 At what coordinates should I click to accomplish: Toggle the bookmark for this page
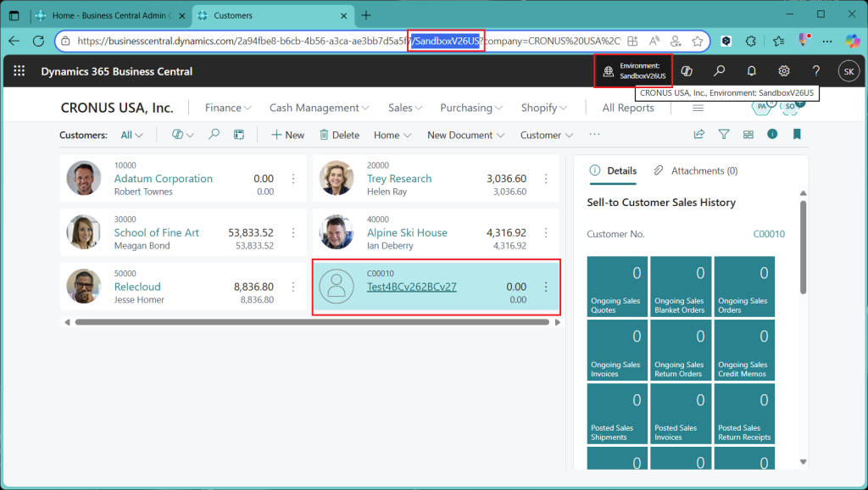point(797,134)
